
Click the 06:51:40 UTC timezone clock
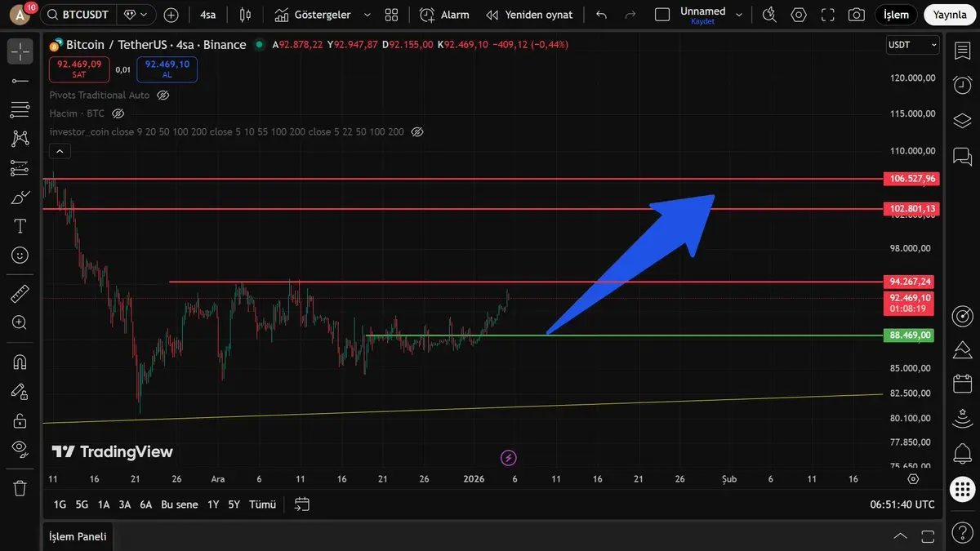click(902, 504)
